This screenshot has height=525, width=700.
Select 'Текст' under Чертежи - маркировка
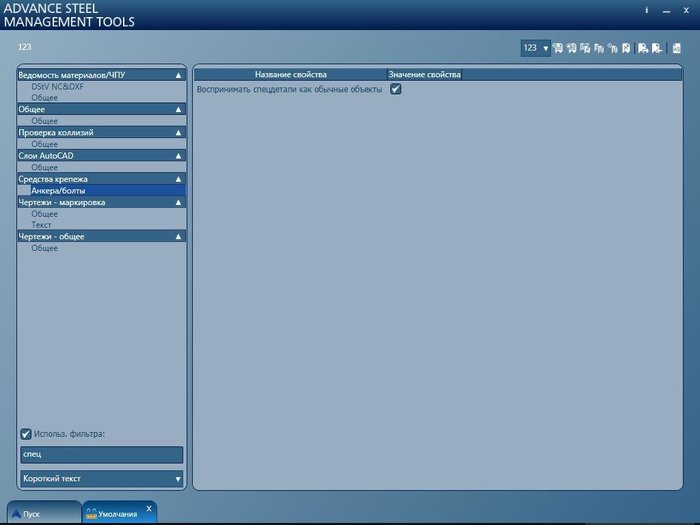pyautogui.click(x=41, y=225)
